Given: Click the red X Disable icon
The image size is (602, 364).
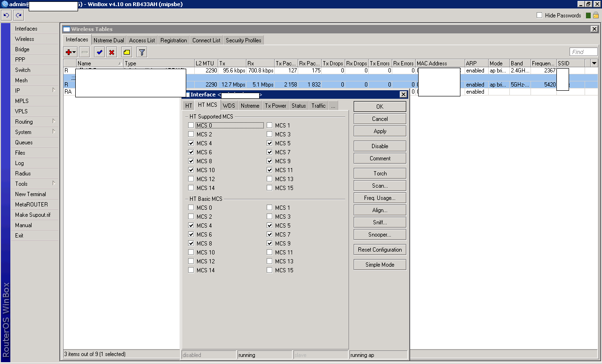Looking at the screenshot, I should [x=111, y=52].
